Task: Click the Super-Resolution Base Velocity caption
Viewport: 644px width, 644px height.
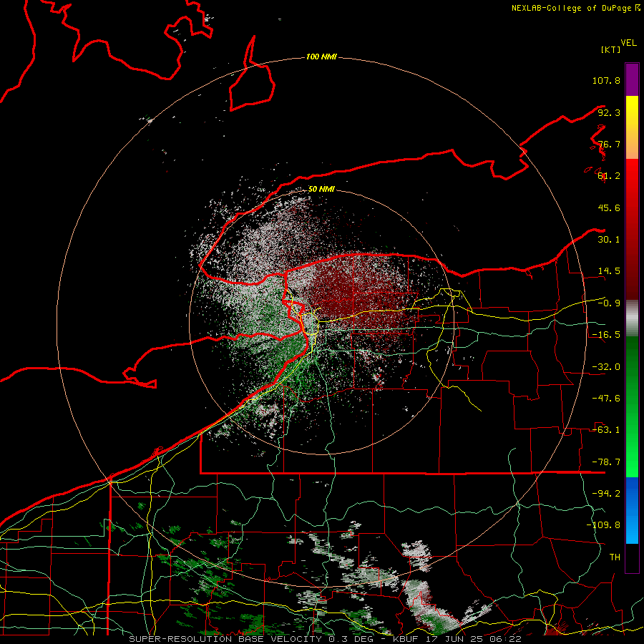Action: coord(326,639)
